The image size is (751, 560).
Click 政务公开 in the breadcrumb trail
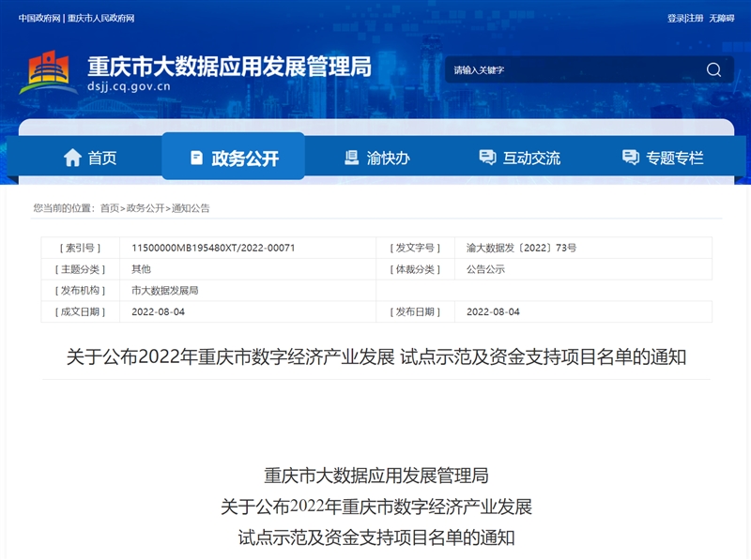tap(146, 208)
